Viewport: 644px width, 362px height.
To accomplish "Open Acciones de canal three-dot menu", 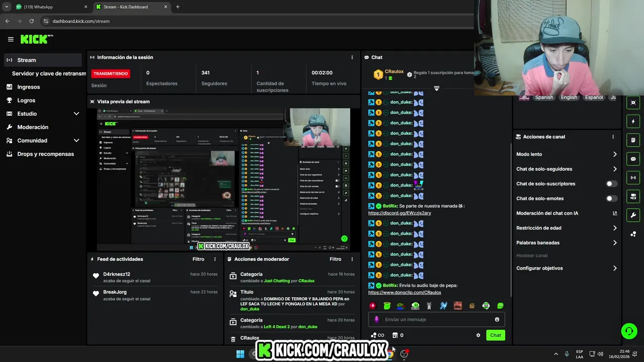I will pyautogui.click(x=613, y=137).
